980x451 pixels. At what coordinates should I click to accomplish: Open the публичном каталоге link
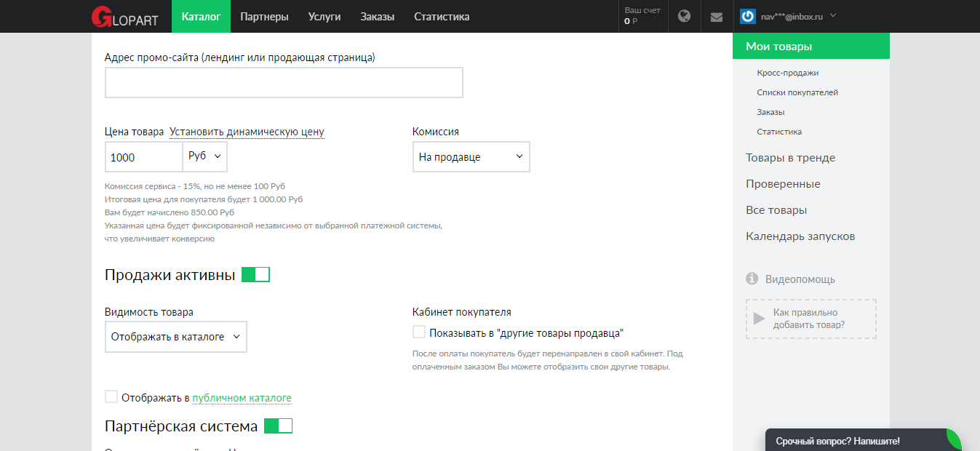(x=242, y=398)
